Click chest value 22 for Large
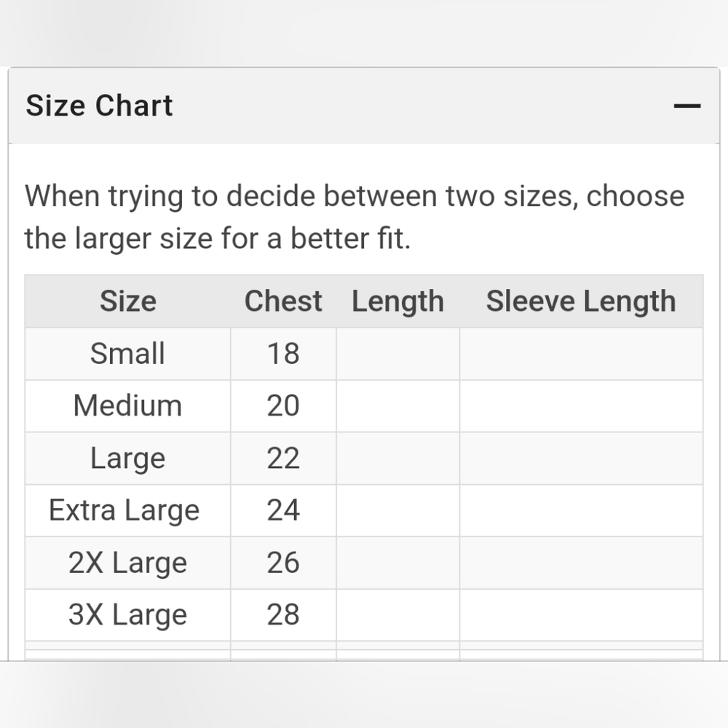Image resolution: width=728 pixels, height=728 pixels. (x=283, y=458)
